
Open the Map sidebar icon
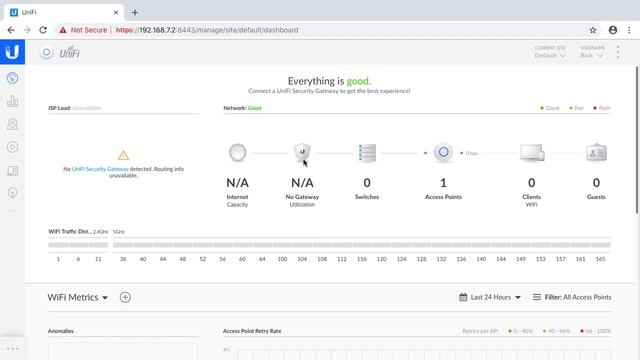point(12,124)
